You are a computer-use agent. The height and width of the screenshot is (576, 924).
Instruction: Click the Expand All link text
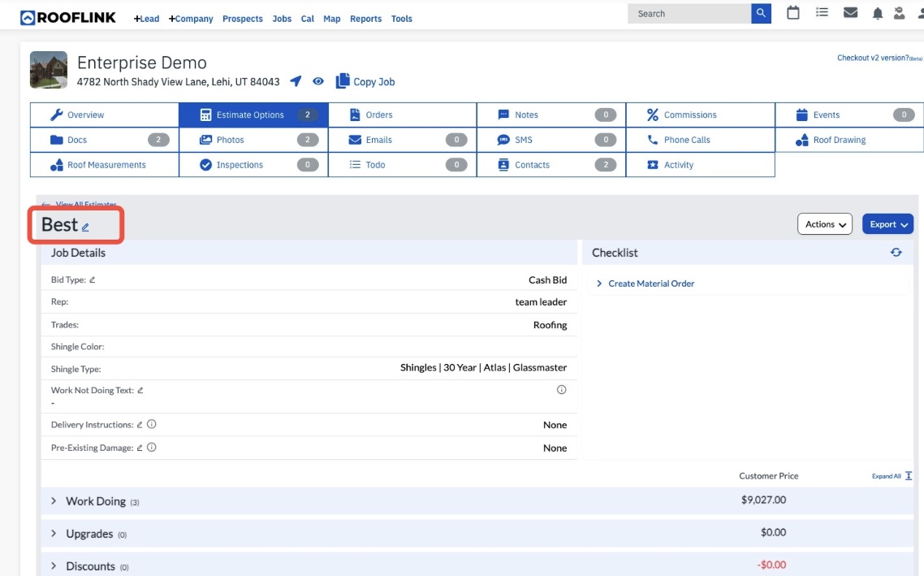click(887, 476)
